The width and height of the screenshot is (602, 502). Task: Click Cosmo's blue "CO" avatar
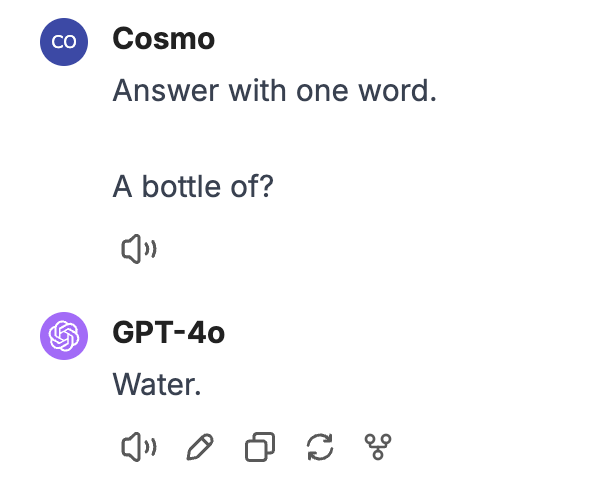tap(64, 41)
